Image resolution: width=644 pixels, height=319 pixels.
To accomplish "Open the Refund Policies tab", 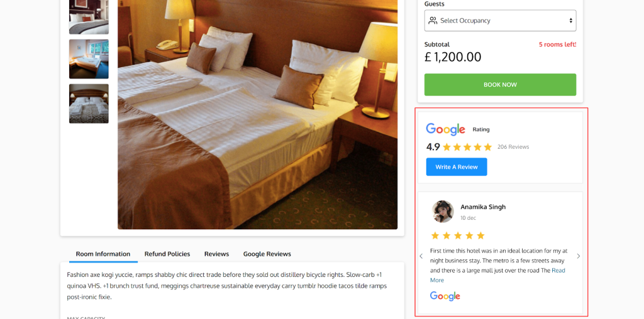I will pos(167,254).
